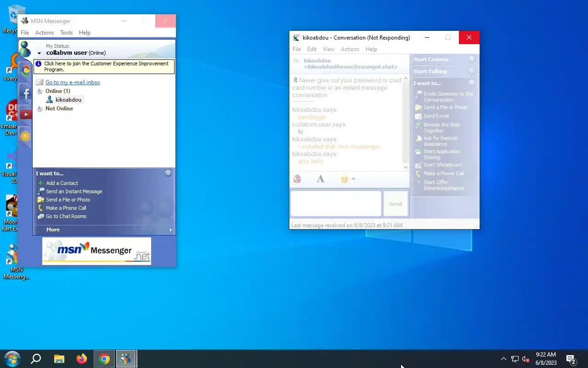
Task: Click Send a File or Photo icon in MSN Messenger
Action: 41,200
